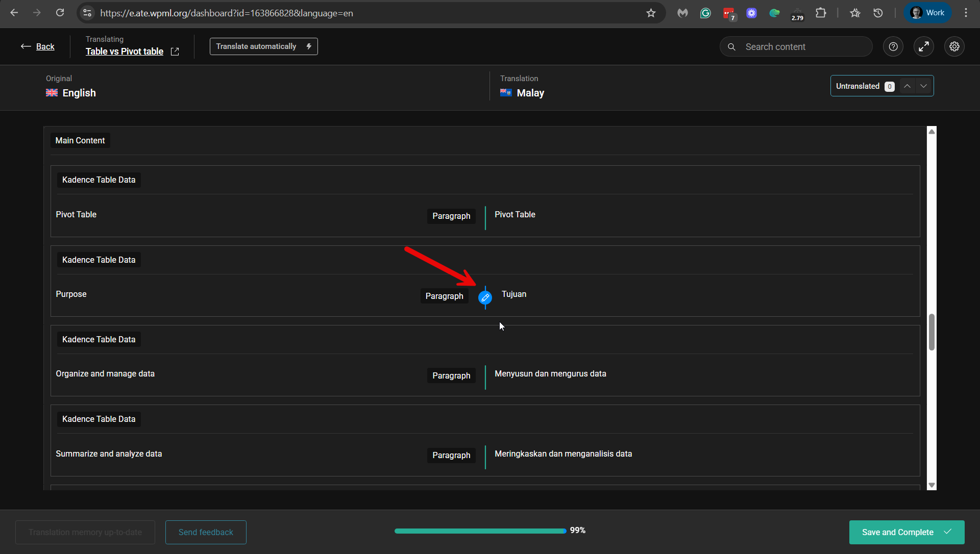
Task: Click the blue edit pencil icon beside Tujuan
Action: [x=485, y=297]
